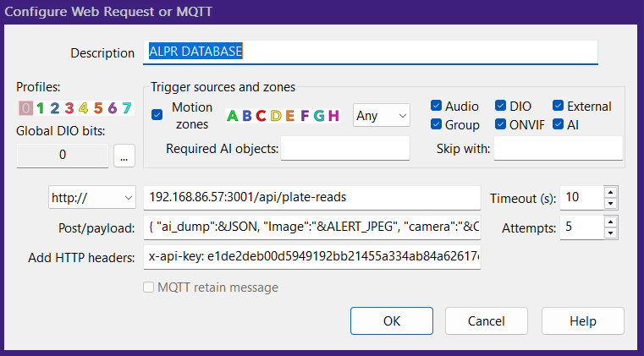Toggle motion zone A
The width and height of the screenshot is (644, 356).
233,116
